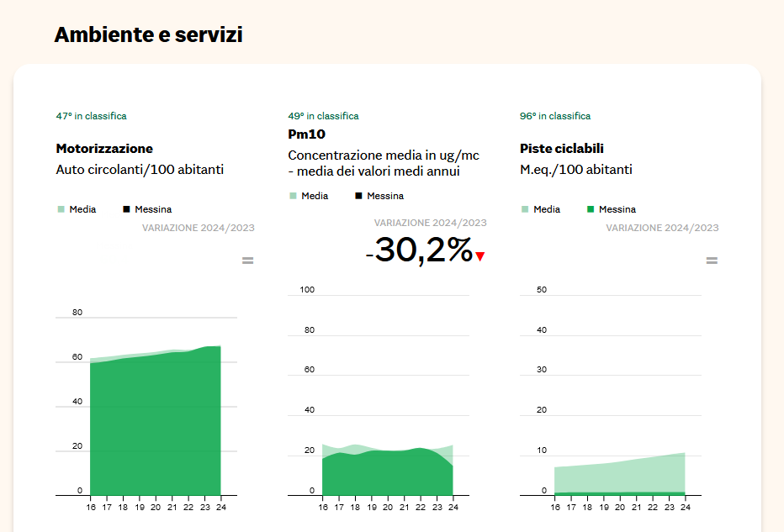This screenshot has width=784, height=532.
Task: Click the Media legend swatch under Motorizzazione
Action: 61,209
